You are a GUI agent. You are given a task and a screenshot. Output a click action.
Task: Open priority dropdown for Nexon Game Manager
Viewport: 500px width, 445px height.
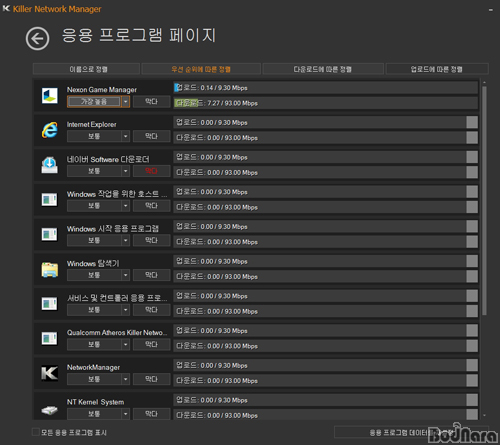click(125, 102)
